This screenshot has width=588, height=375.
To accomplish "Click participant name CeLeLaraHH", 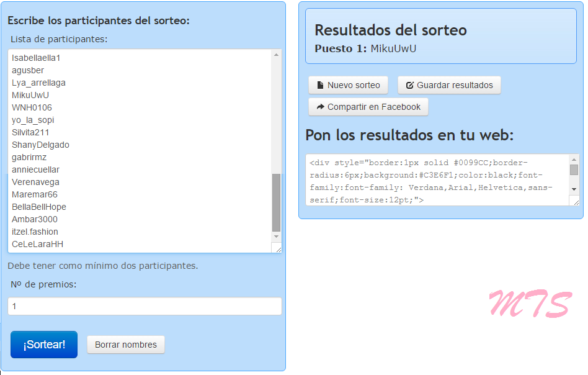I will pos(37,243).
